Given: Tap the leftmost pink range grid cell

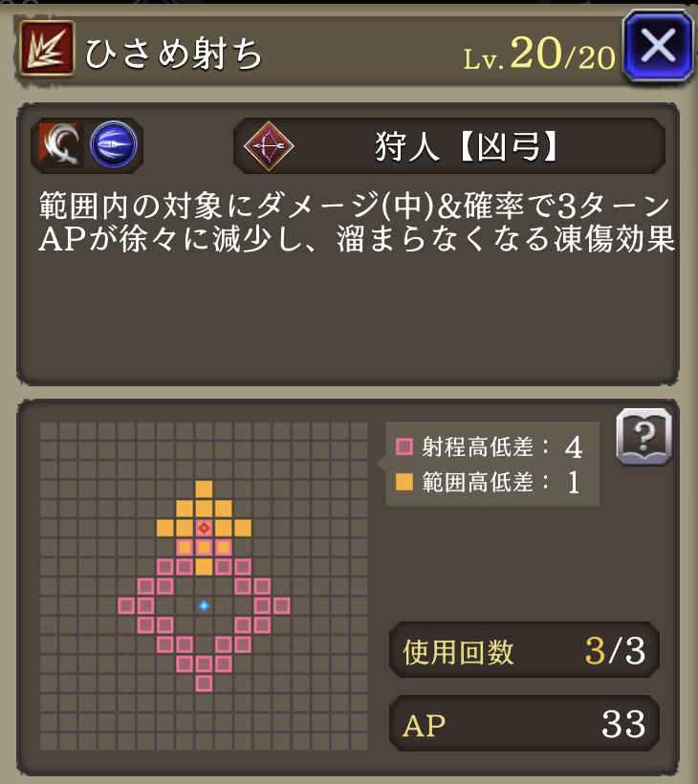Looking at the screenshot, I should click(126, 605).
